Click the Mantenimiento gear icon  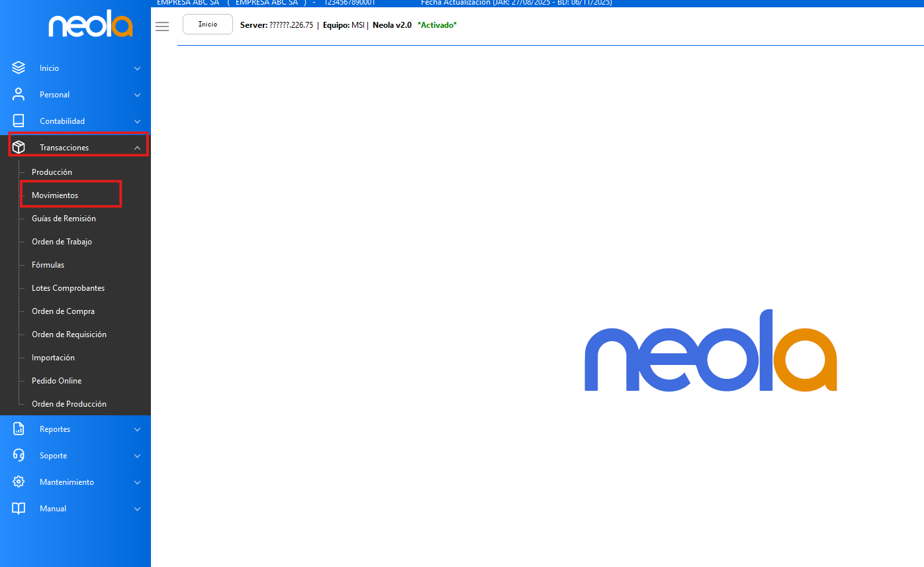(x=19, y=482)
